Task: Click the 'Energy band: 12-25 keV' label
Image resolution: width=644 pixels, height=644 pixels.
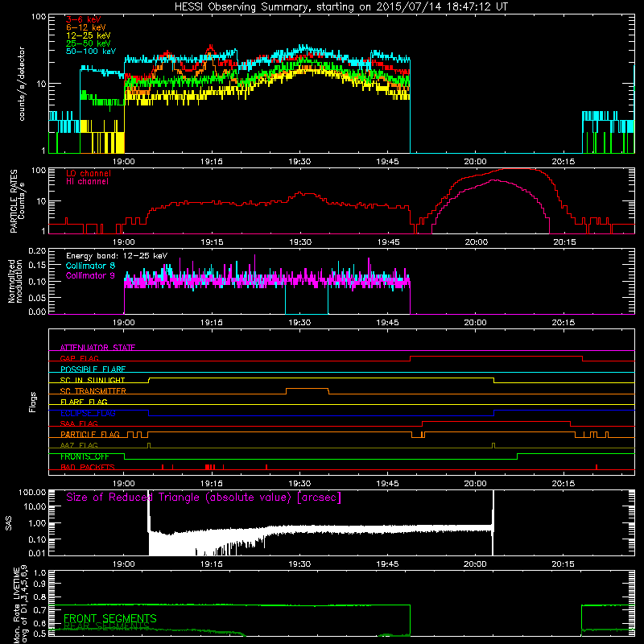Action: tap(117, 256)
